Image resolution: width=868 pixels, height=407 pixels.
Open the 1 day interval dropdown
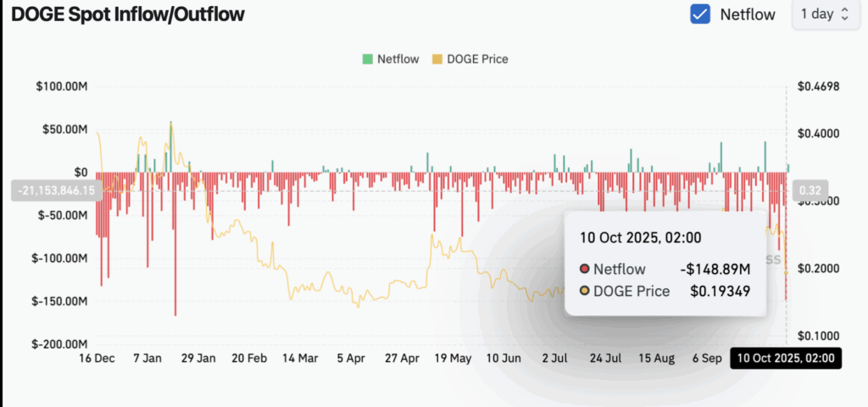[826, 14]
